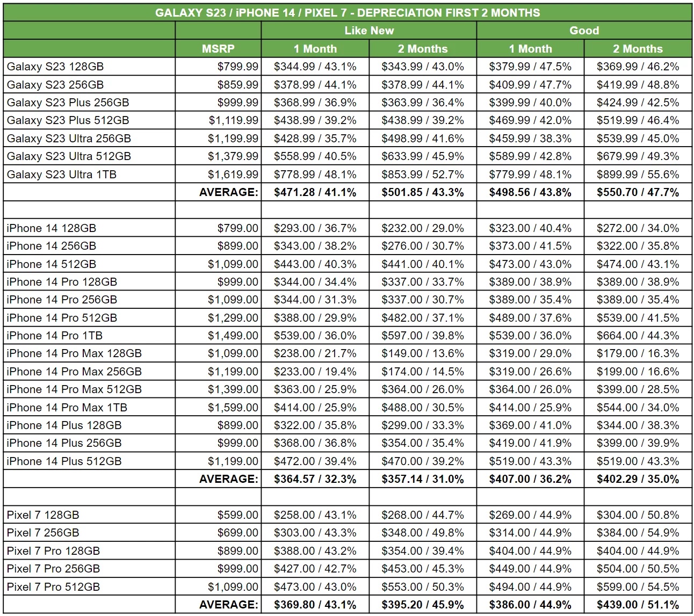Click the iPhone 14 Plus 512GB row label

64,461
